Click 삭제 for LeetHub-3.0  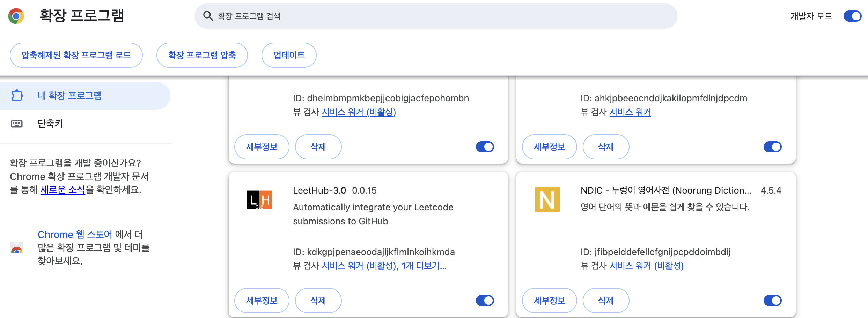click(318, 301)
